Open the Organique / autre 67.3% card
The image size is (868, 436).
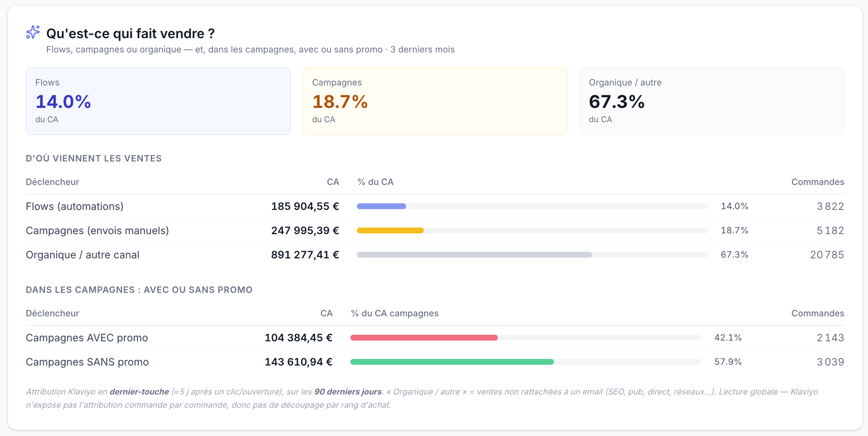pos(712,101)
